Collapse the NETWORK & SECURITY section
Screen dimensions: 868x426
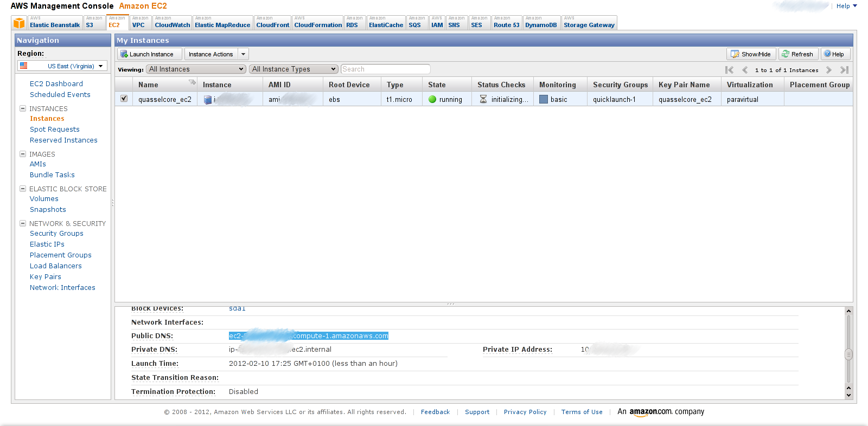coord(23,223)
